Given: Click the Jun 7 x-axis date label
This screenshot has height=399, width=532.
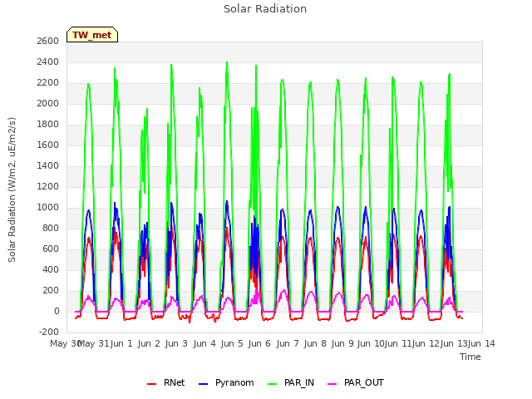Looking at the screenshot, I should [x=288, y=343].
